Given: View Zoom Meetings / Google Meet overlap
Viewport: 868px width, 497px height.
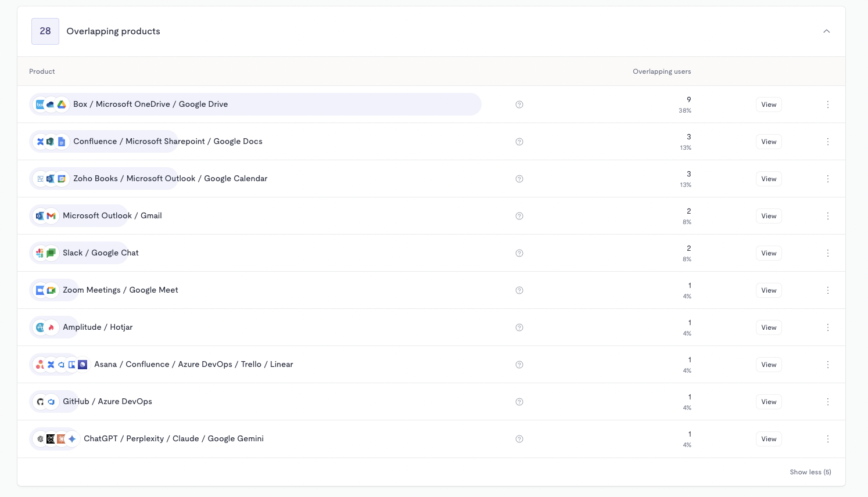Looking at the screenshot, I should click(x=769, y=290).
